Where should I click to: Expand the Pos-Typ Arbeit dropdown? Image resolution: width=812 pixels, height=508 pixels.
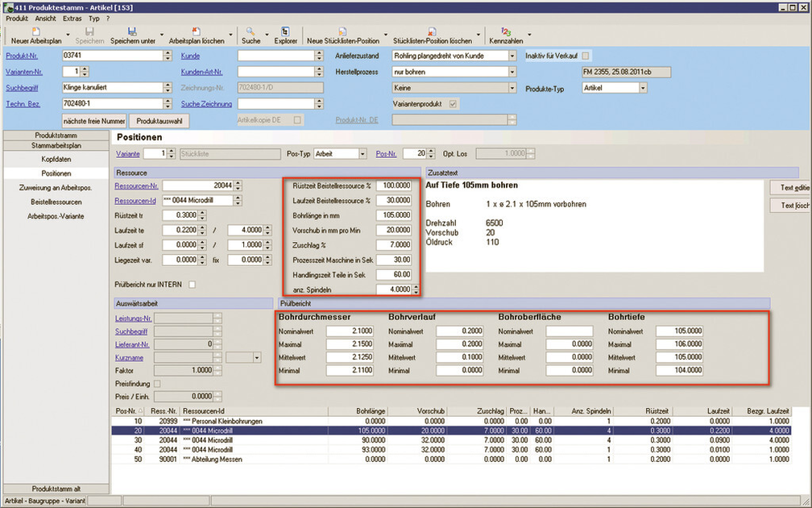[362, 153]
